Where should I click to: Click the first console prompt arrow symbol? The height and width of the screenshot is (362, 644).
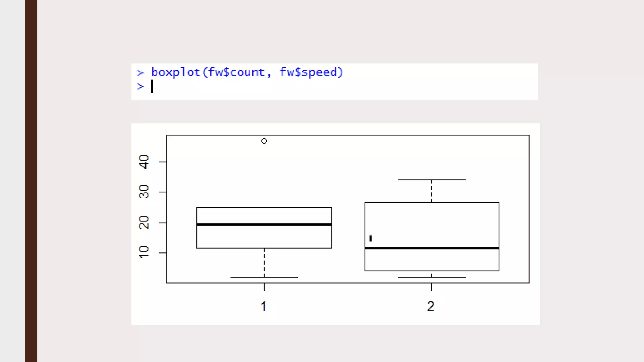140,73
